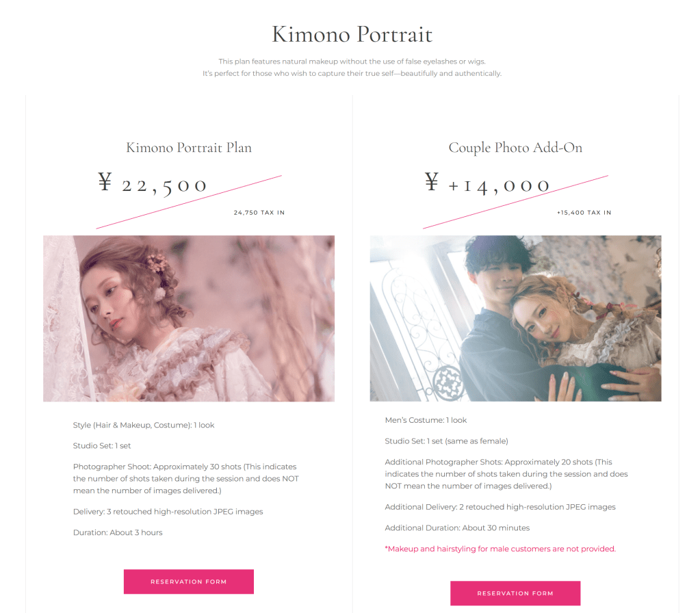Screen dimensions: 700x613
Task: Select the Kimono Portrait Plan title
Action: coord(188,147)
